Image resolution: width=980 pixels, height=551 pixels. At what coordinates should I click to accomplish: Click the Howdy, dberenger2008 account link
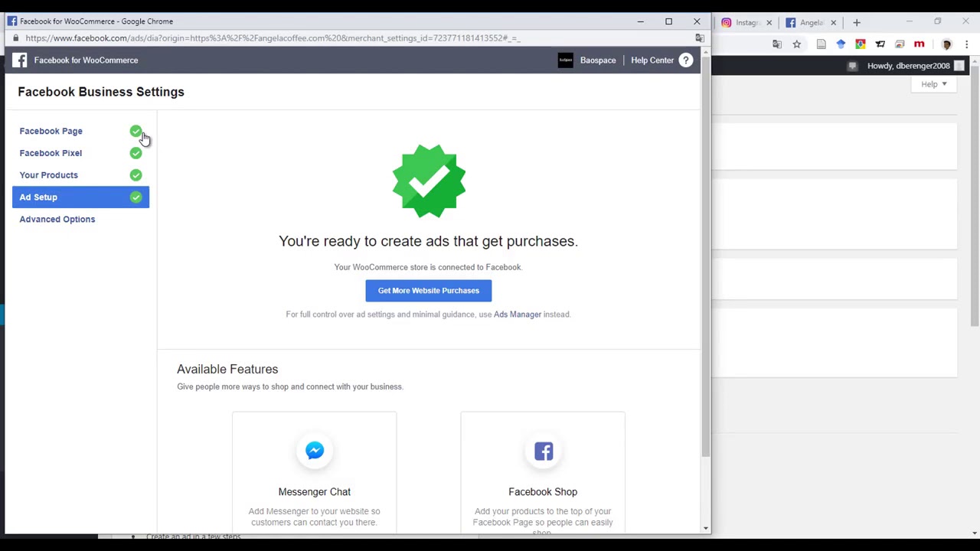pyautogui.click(x=908, y=66)
